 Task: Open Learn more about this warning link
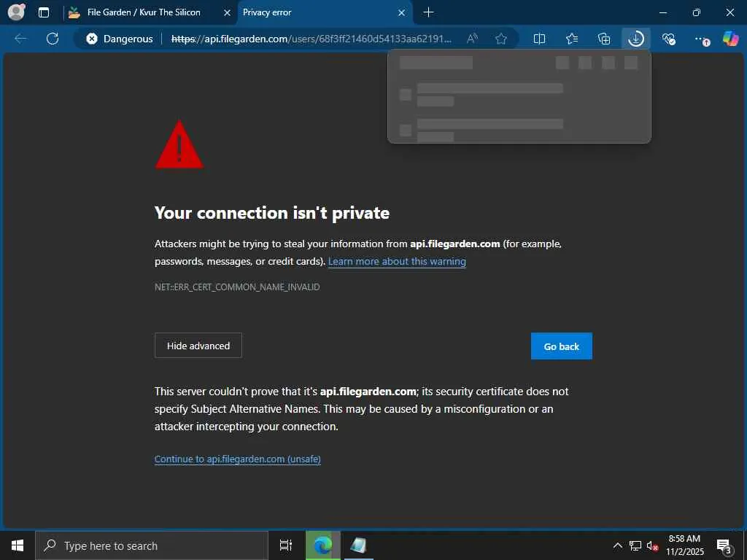(397, 262)
